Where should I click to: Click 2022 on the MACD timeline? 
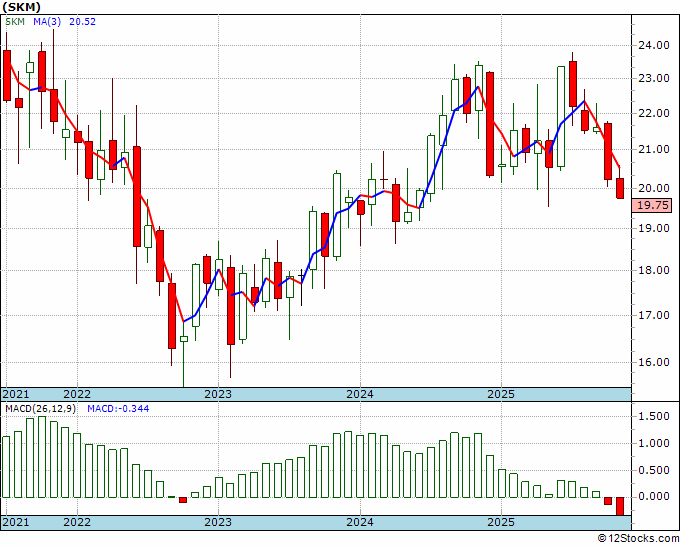click(77, 522)
